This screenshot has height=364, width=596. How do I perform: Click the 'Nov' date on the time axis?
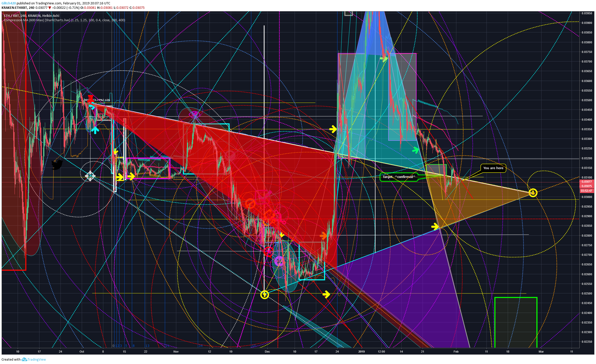pyautogui.click(x=176, y=352)
